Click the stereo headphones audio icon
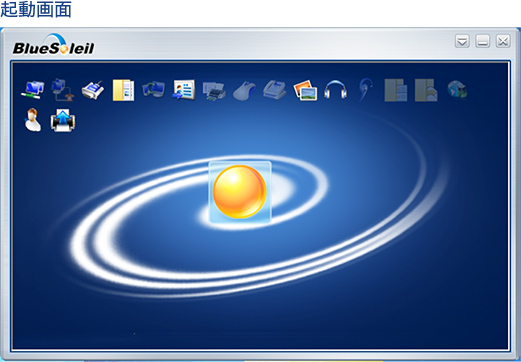This screenshot has height=362, width=521. (335, 90)
